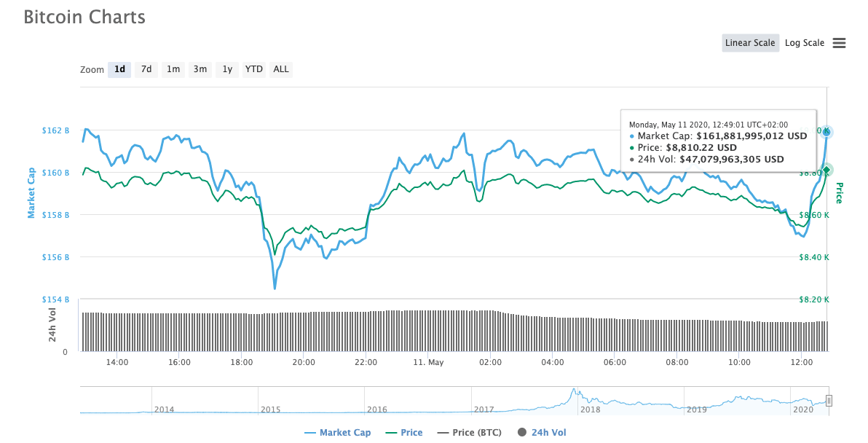This screenshot has height=443, width=868.
Task: Click the $156 B axis label
Action: point(55,257)
